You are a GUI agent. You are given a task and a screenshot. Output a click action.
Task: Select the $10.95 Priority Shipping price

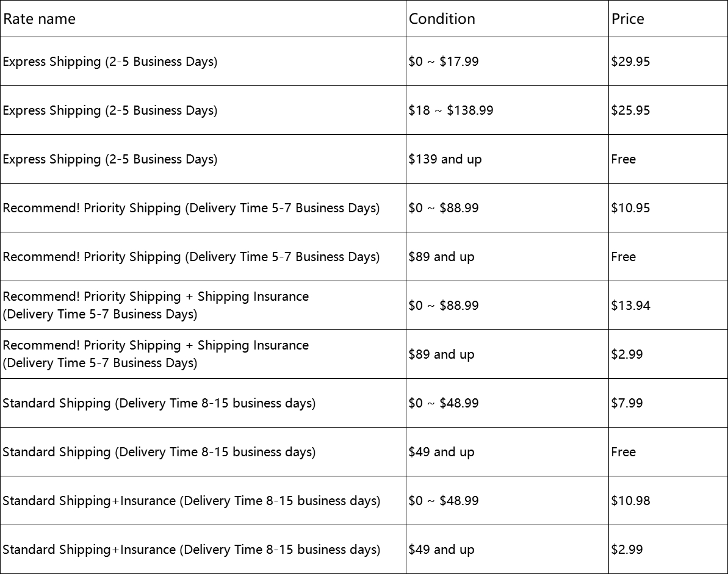(x=630, y=208)
